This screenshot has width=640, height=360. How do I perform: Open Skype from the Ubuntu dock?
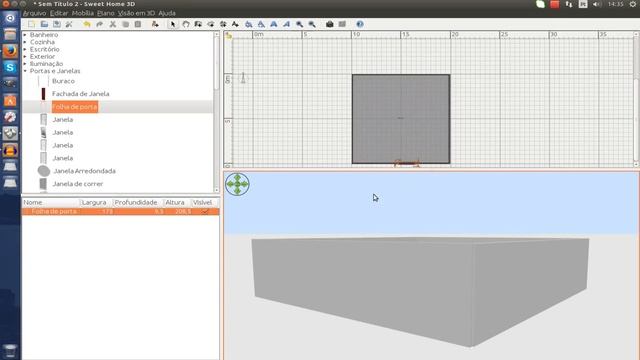[10, 67]
